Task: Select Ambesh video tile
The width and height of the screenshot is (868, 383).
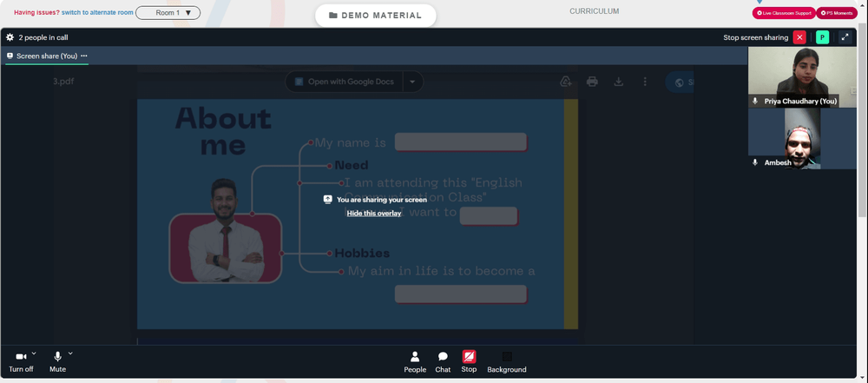Action: pyautogui.click(x=802, y=139)
